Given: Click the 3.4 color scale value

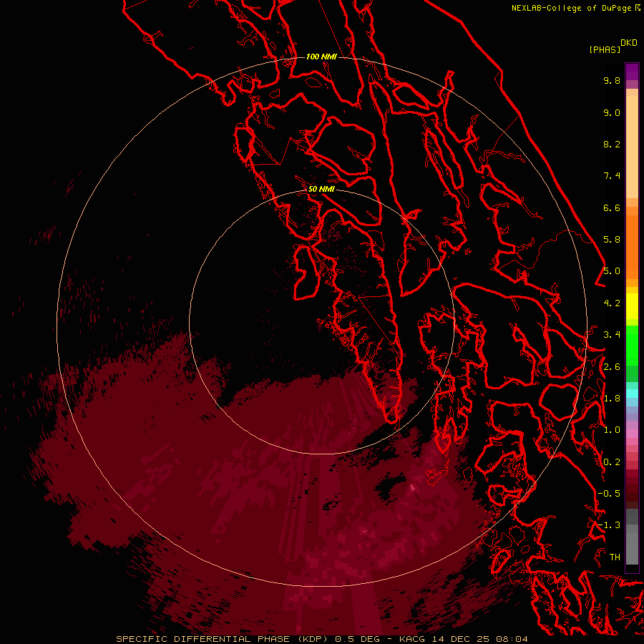Looking at the screenshot, I should pos(612,335).
